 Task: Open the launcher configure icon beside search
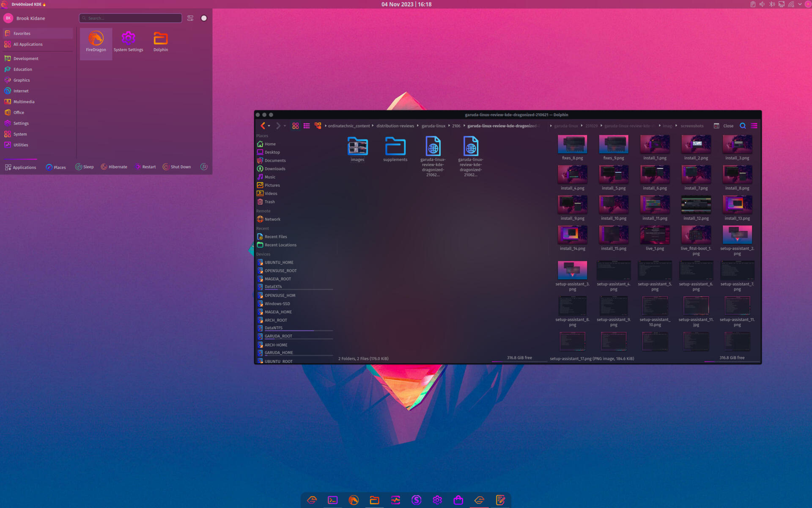click(190, 18)
